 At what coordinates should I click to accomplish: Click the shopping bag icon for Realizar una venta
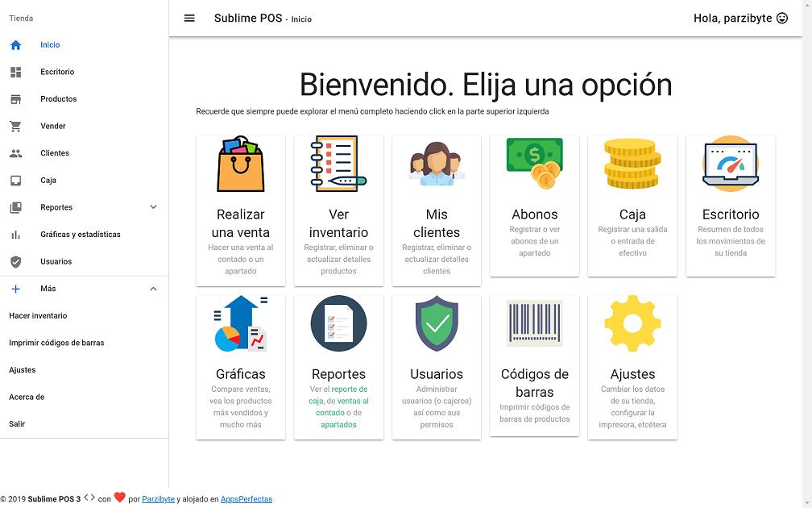point(240,164)
